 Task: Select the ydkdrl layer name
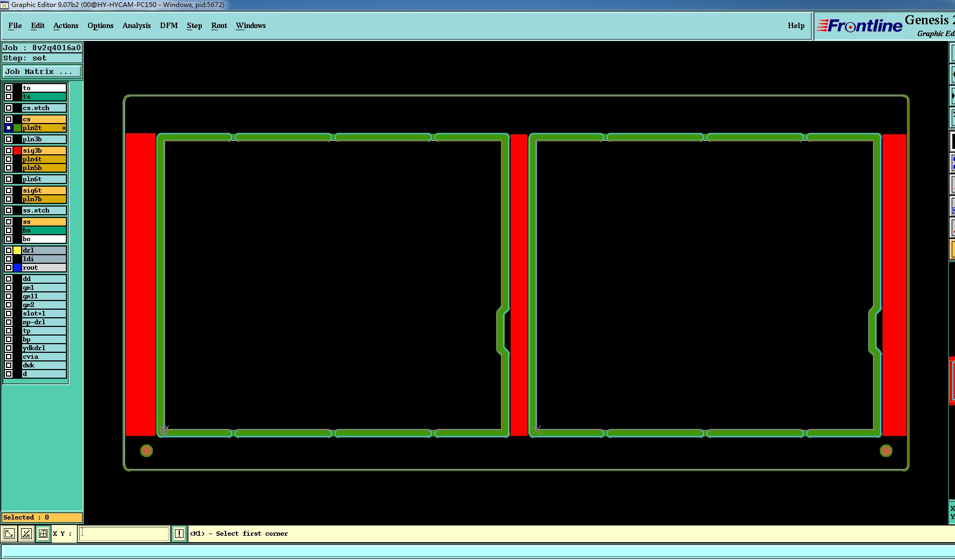(44, 348)
